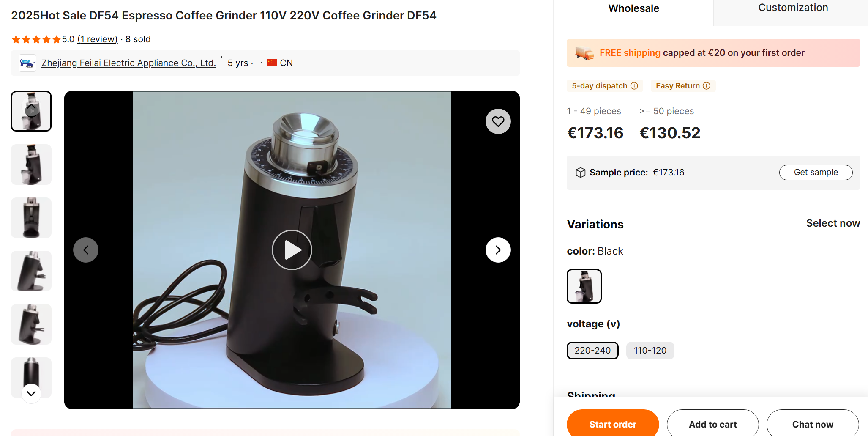Expand thumbnail list with down chevron
Image resolution: width=868 pixels, height=436 pixels.
(x=31, y=393)
